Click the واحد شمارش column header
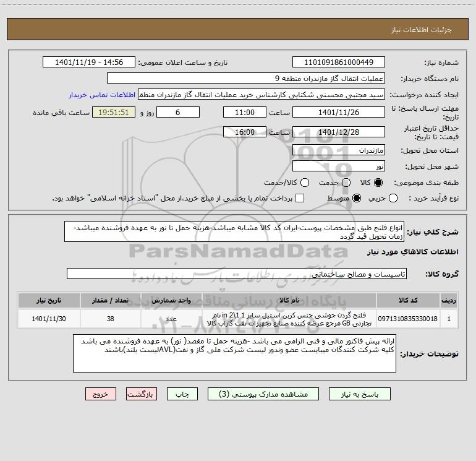This screenshot has width=476, height=461. (x=171, y=300)
